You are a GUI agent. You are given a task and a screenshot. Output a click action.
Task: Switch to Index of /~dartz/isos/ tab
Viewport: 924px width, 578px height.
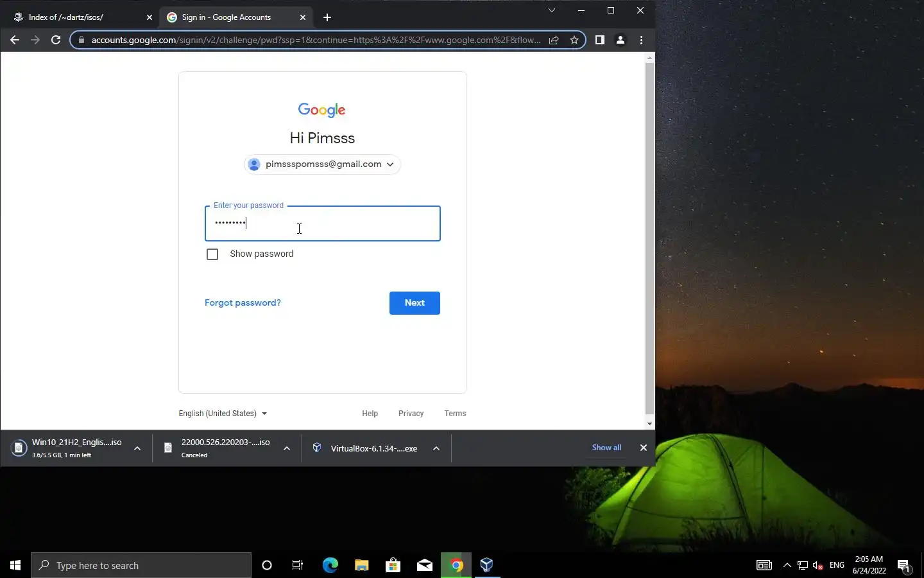click(83, 17)
